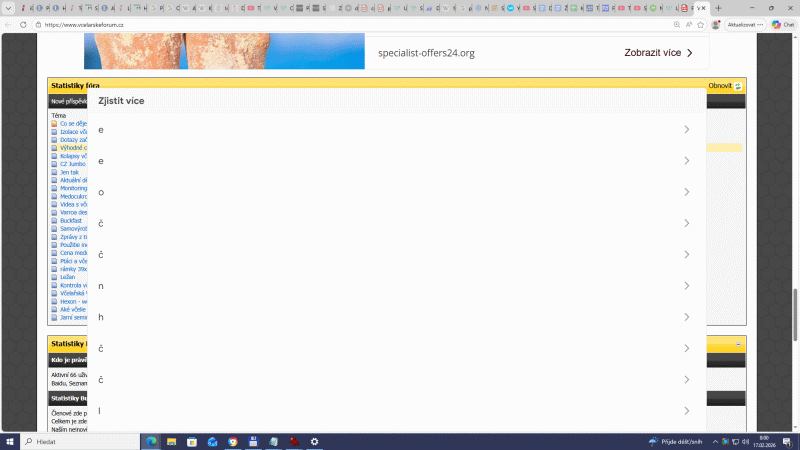Open Google Chrome from the taskbar

pos(233,441)
